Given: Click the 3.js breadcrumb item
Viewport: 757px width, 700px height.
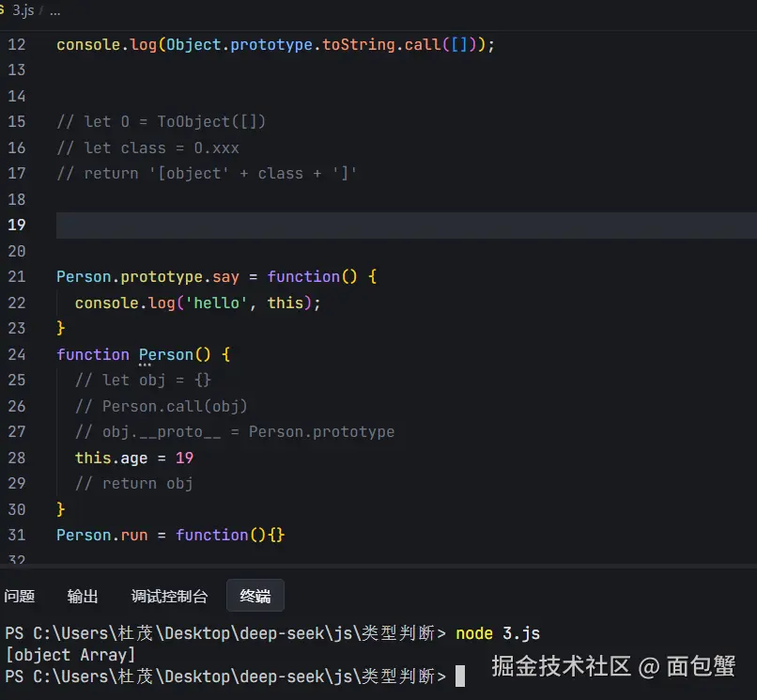Looking at the screenshot, I should click(x=23, y=11).
